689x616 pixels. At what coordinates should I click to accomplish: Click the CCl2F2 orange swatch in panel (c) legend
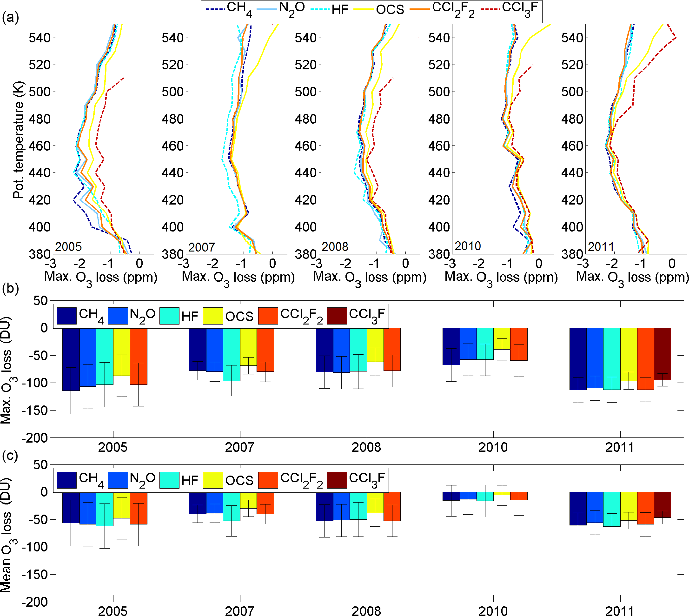pyautogui.click(x=268, y=480)
